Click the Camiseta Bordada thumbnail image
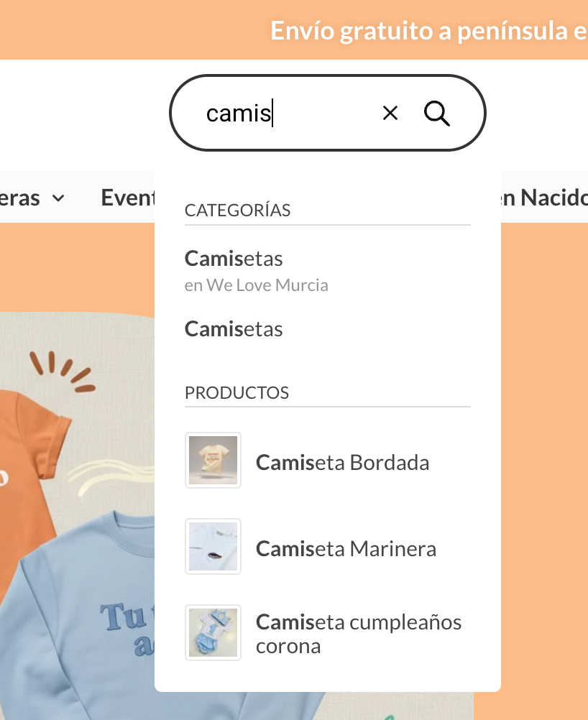This screenshot has width=588, height=720. point(213,460)
